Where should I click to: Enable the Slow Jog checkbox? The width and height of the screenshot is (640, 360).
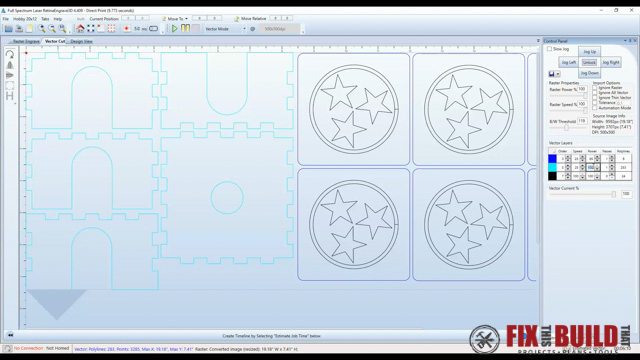click(x=549, y=49)
